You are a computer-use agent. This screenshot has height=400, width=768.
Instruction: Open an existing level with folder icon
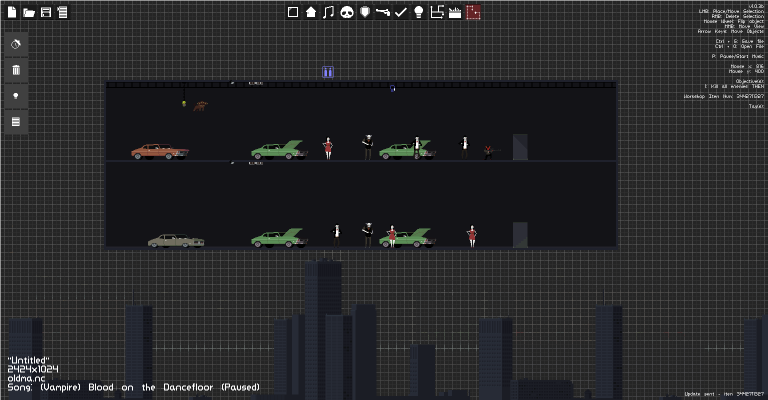coord(29,12)
